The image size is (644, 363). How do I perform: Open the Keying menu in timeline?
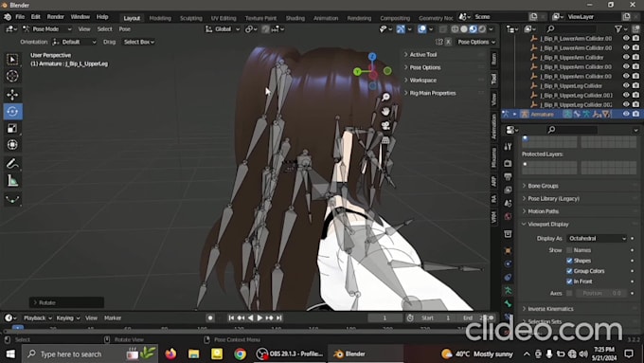(x=67, y=318)
